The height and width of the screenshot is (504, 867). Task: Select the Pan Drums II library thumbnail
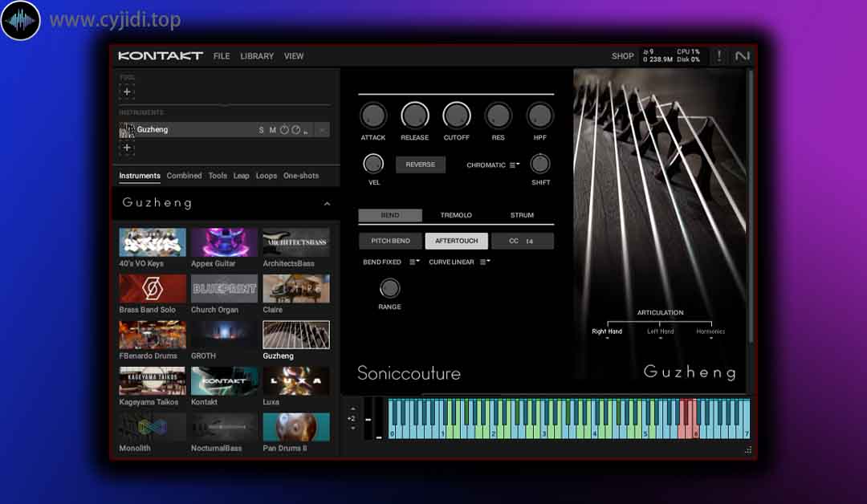(296, 427)
